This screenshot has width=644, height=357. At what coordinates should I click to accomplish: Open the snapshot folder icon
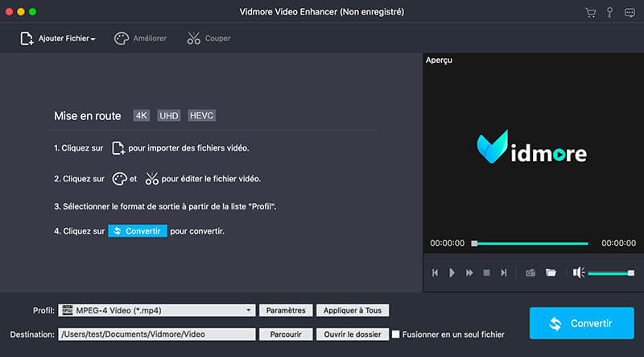click(x=551, y=272)
